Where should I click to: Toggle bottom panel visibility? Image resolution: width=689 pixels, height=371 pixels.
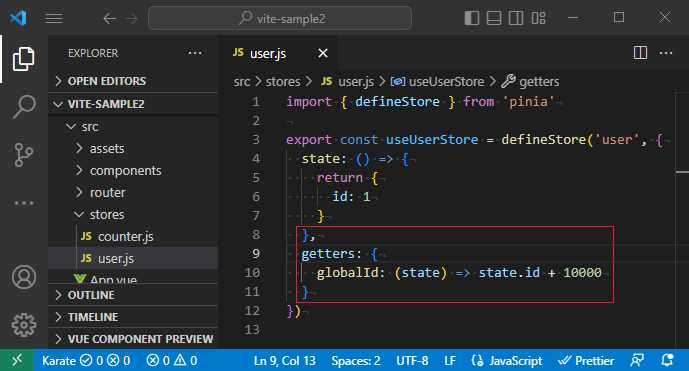494,18
